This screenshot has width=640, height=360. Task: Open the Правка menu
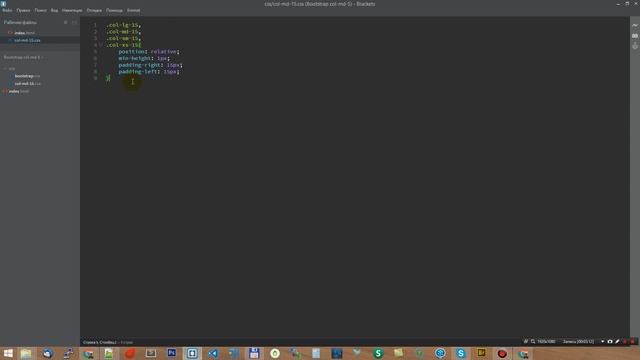(x=23, y=10)
